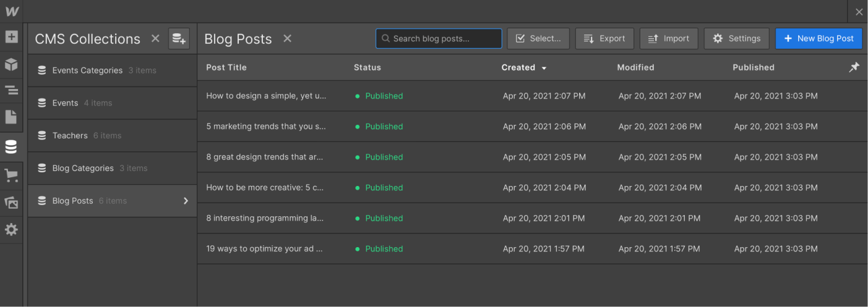
Task: Sort by the Created column arrow
Action: (x=544, y=68)
